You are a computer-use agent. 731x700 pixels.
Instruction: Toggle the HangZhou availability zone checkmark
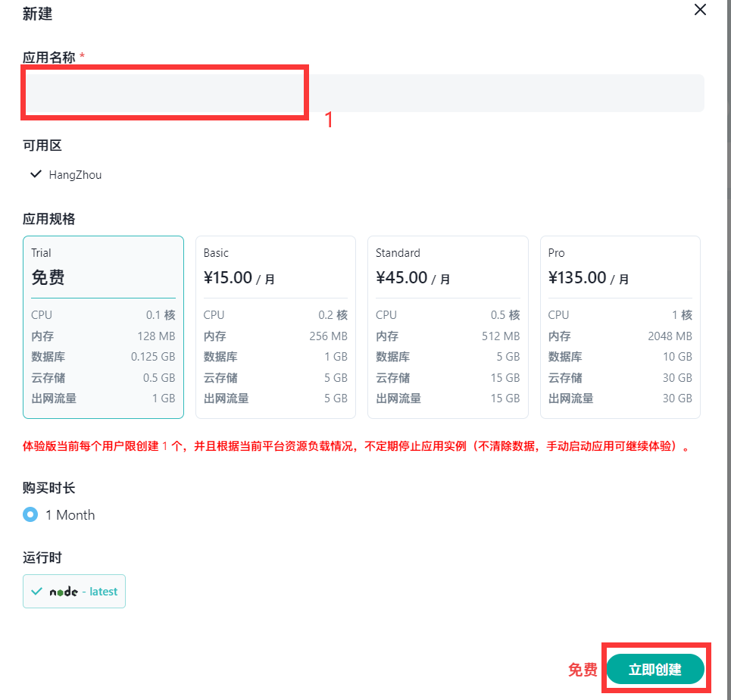[x=35, y=173]
